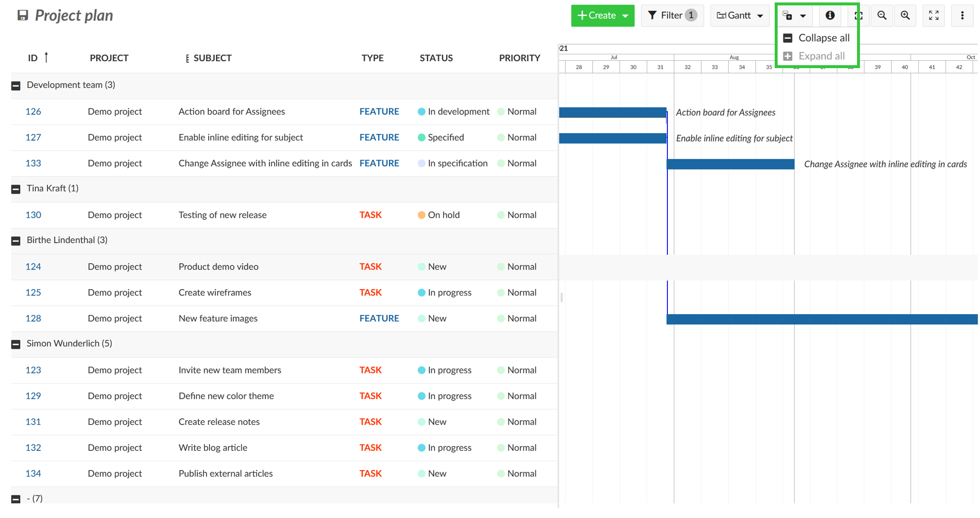
Task: Click the Gantt auto-zoom fit icon
Action: tap(857, 16)
